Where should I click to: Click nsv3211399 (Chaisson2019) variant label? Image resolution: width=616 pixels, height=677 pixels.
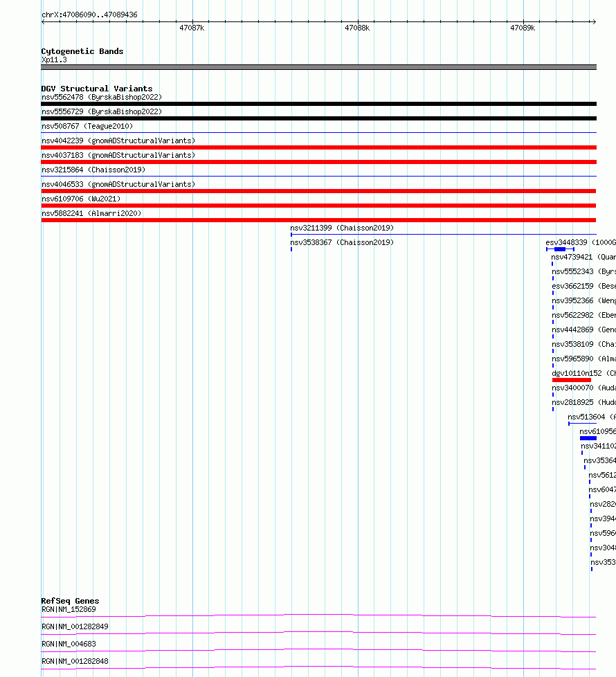coord(342,228)
